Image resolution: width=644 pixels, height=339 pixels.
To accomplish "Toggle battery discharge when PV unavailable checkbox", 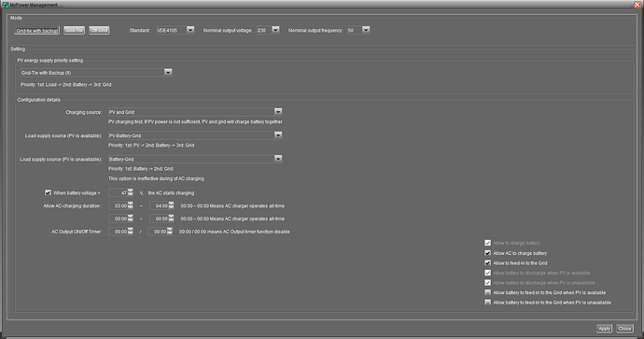I will pos(487,283).
